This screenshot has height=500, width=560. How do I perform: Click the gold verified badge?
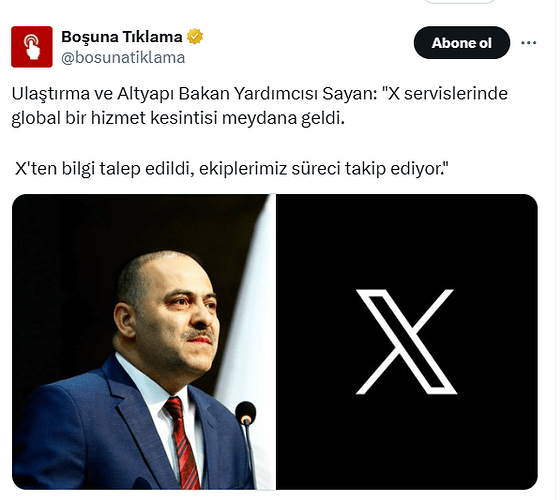click(x=195, y=37)
